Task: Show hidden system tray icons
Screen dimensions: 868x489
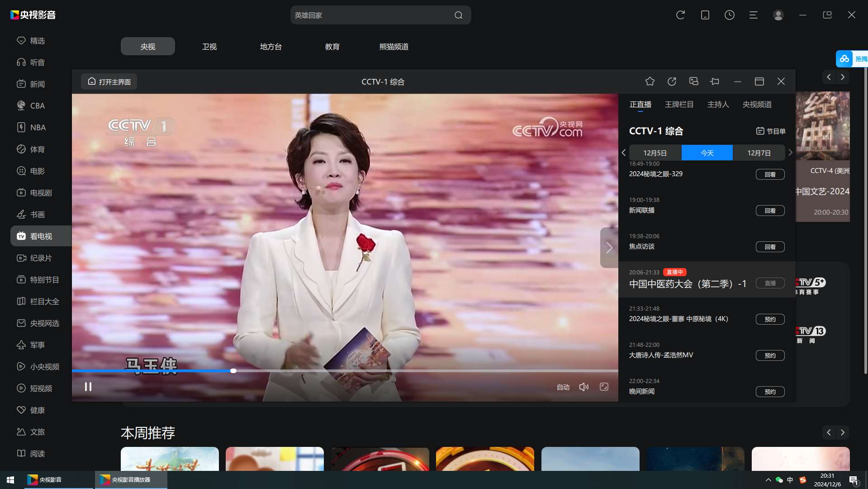Action: 768,480
